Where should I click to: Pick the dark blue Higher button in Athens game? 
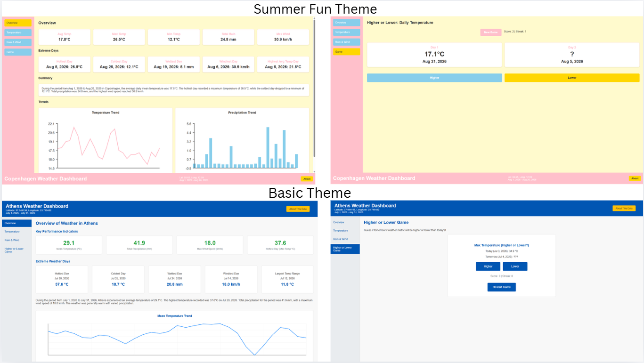tap(488, 266)
